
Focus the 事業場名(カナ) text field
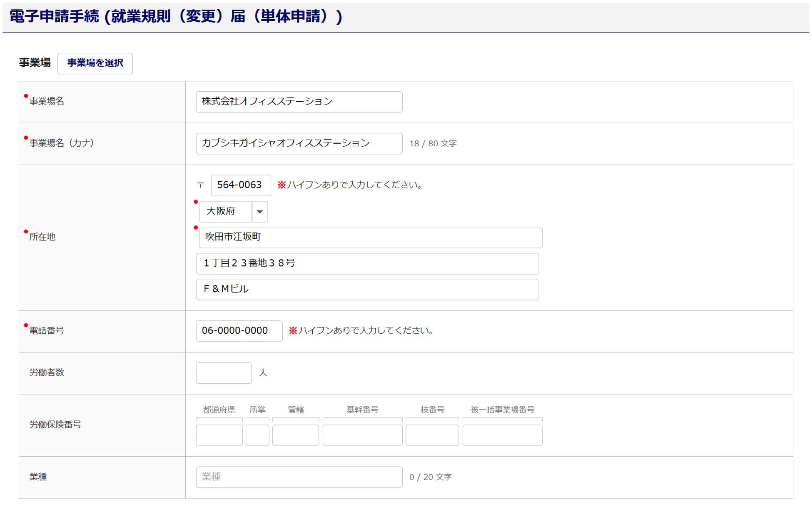[299, 143]
